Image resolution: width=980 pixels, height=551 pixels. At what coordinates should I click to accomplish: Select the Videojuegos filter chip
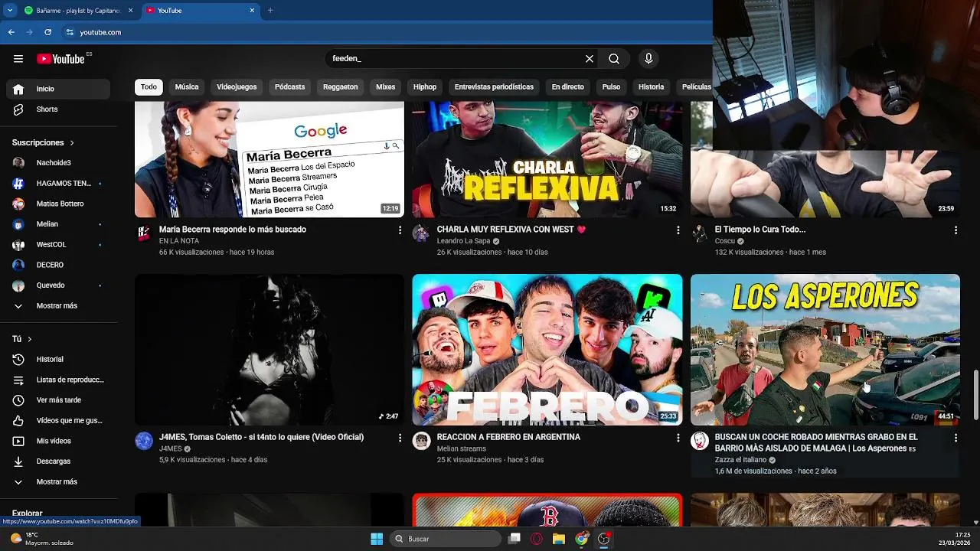click(x=237, y=87)
